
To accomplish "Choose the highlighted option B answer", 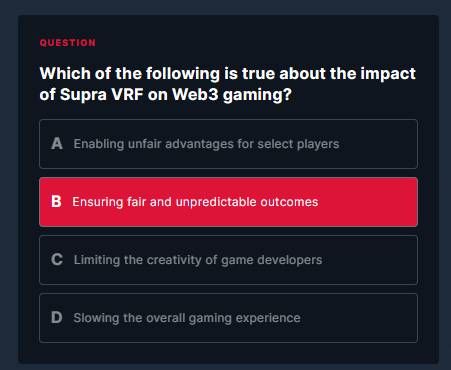I will point(228,202).
